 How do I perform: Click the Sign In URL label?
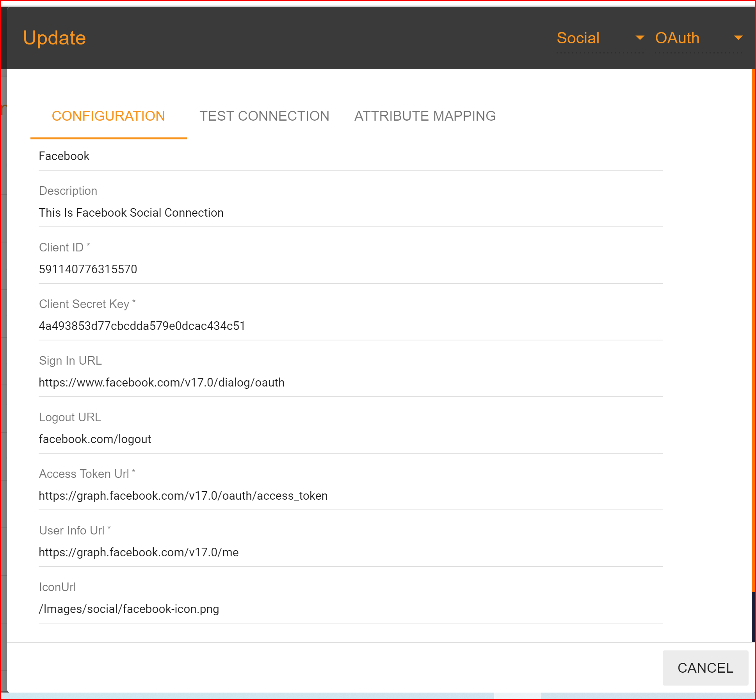[70, 361]
